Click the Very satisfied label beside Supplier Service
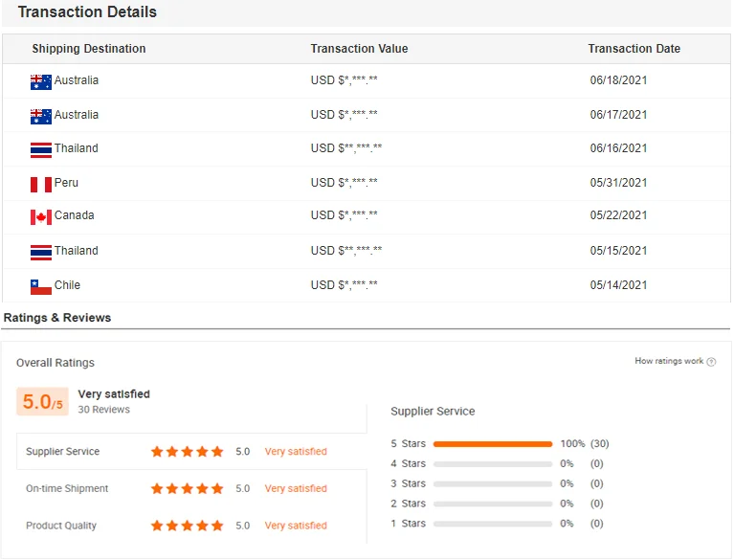This screenshot has width=734, height=560. (x=296, y=452)
